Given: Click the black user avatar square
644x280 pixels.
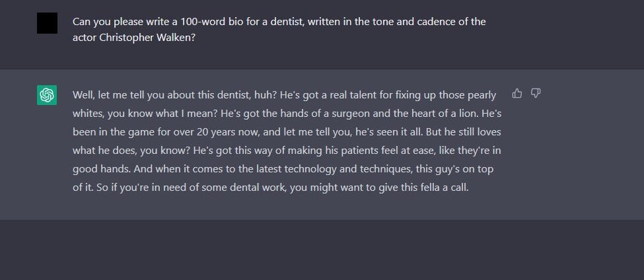Looking at the screenshot, I should [48, 23].
